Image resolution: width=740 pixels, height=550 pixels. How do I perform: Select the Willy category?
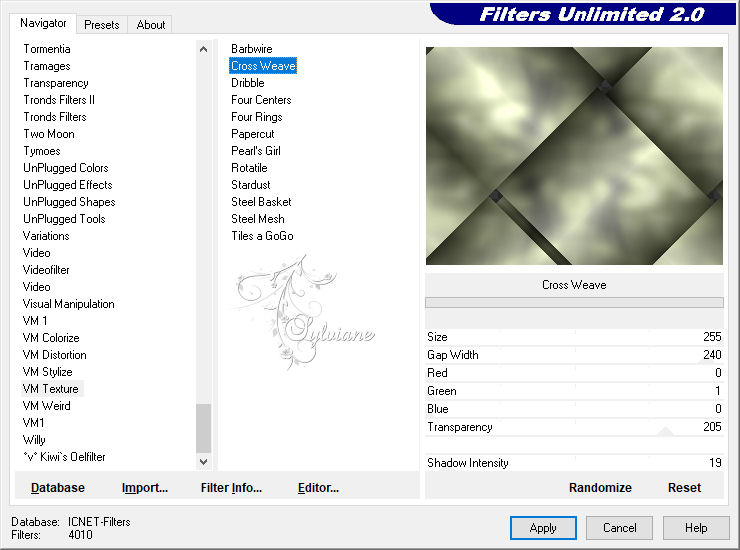[x=34, y=440]
